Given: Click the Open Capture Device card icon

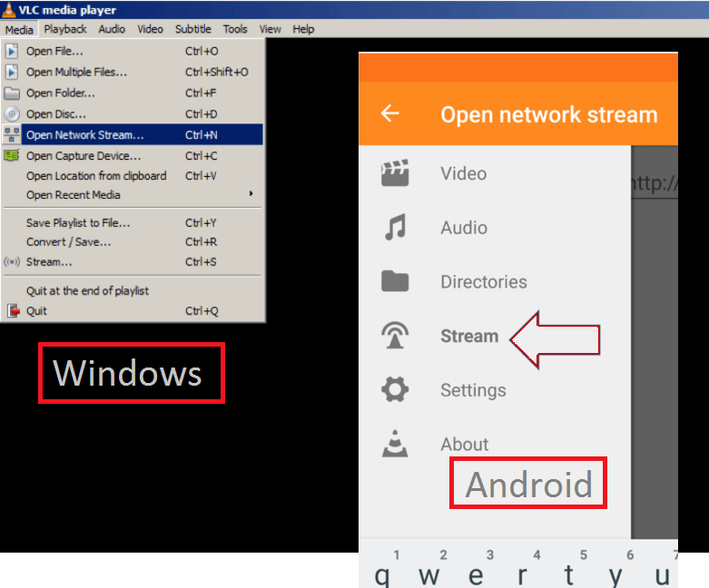Looking at the screenshot, I should [x=11, y=155].
